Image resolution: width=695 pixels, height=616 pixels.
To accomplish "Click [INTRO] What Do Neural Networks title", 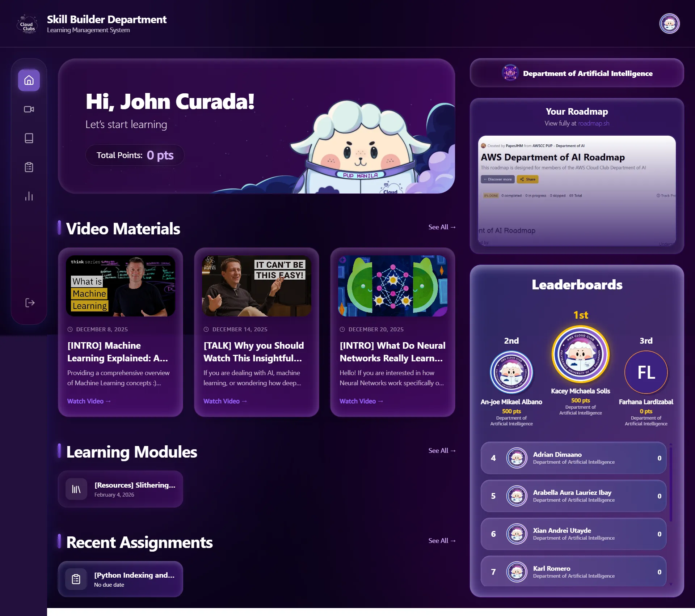I will point(392,352).
